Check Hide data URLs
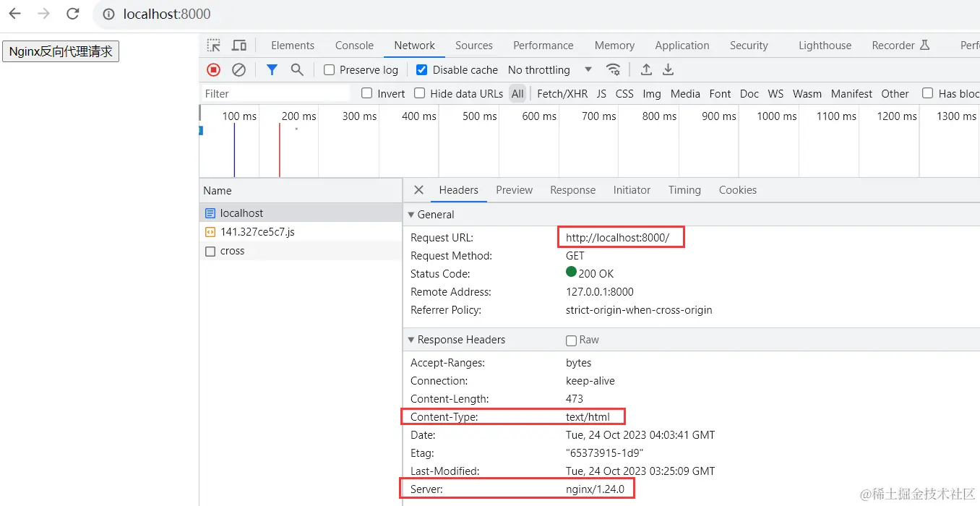Viewport: 980px width, 506px height. point(420,93)
